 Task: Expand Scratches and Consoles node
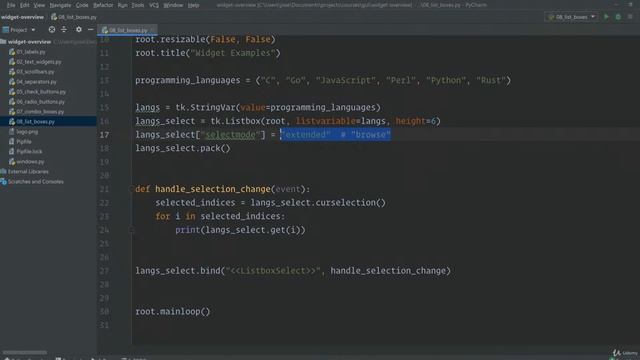pos(36,182)
